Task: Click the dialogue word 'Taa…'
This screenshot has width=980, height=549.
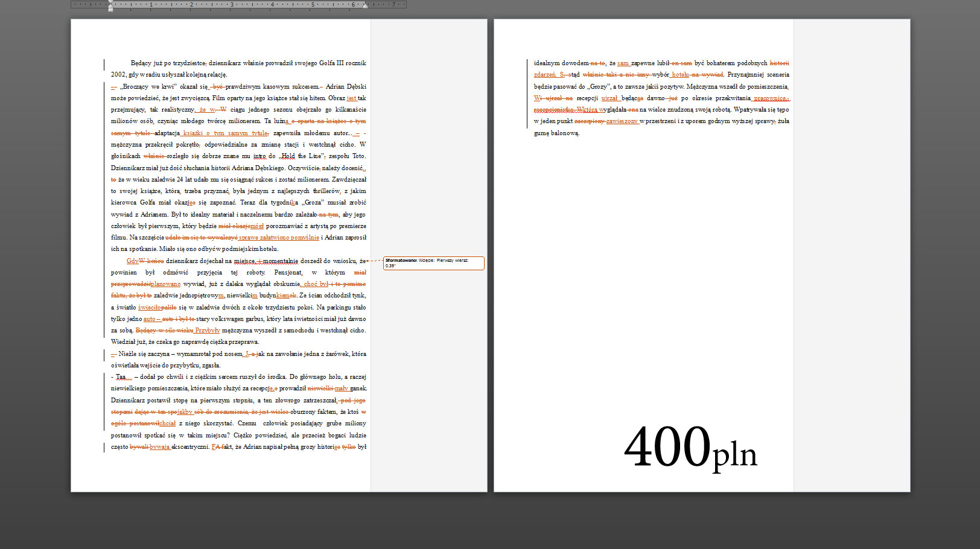Action: click(x=124, y=377)
